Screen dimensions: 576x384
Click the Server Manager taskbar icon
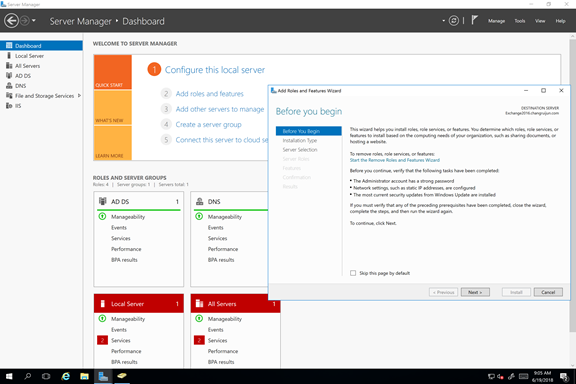[103, 376]
